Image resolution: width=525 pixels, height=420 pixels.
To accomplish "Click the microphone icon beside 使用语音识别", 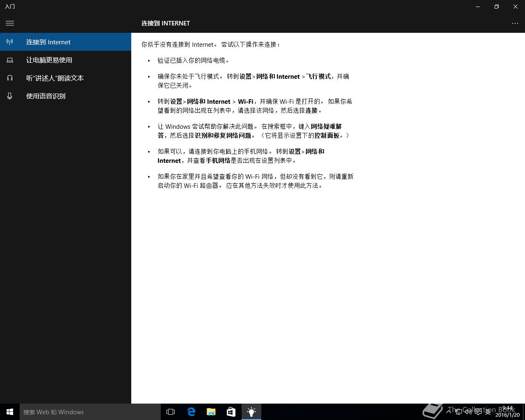I will (x=10, y=96).
